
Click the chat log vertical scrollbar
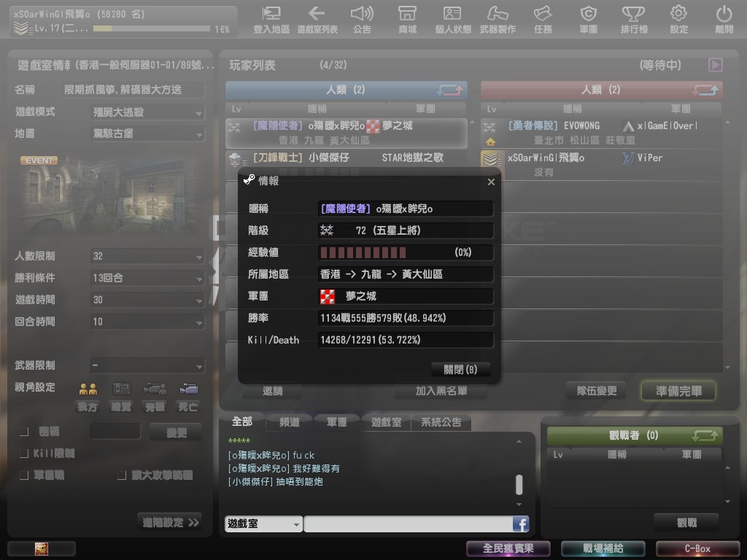[x=519, y=484]
